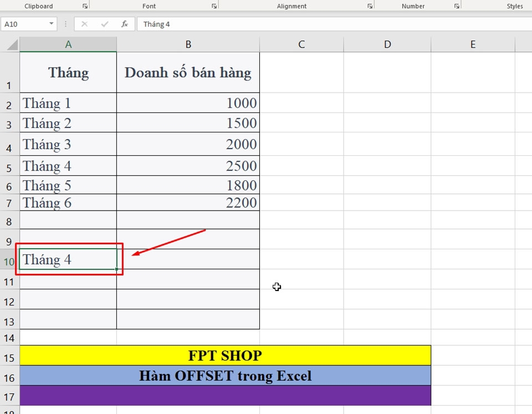This screenshot has height=414, width=532.
Task: Select the cell with value 1000
Action: click(x=188, y=103)
